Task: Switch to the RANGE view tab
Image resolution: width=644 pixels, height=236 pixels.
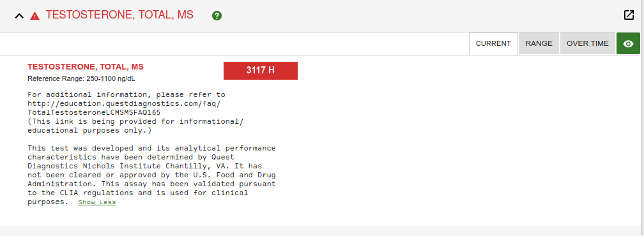Action: click(x=539, y=43)
